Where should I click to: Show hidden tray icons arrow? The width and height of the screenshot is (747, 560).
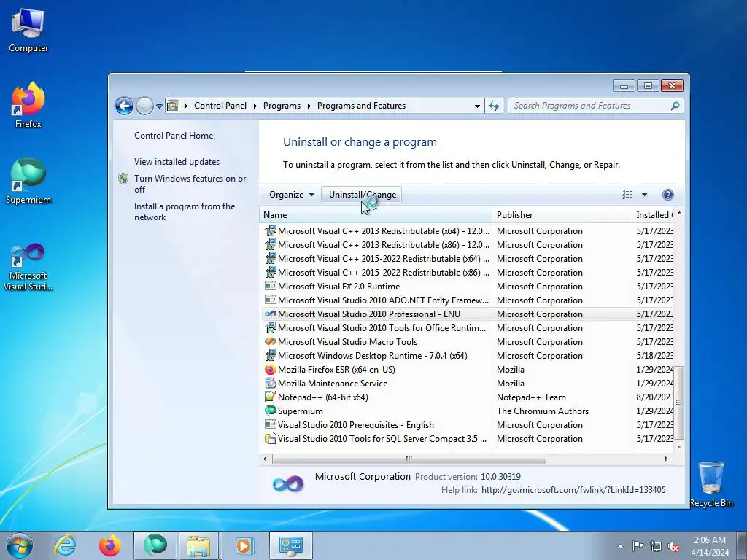click(620, 546)
